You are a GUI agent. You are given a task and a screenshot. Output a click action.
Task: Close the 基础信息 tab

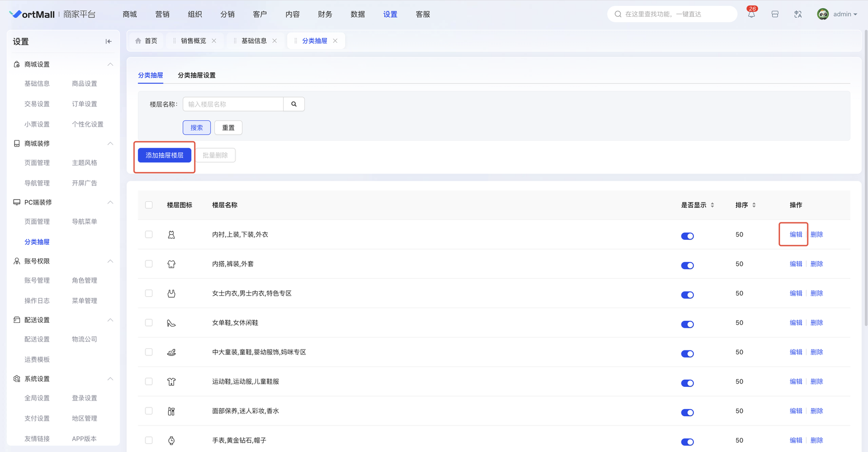[x=275, y=41]
